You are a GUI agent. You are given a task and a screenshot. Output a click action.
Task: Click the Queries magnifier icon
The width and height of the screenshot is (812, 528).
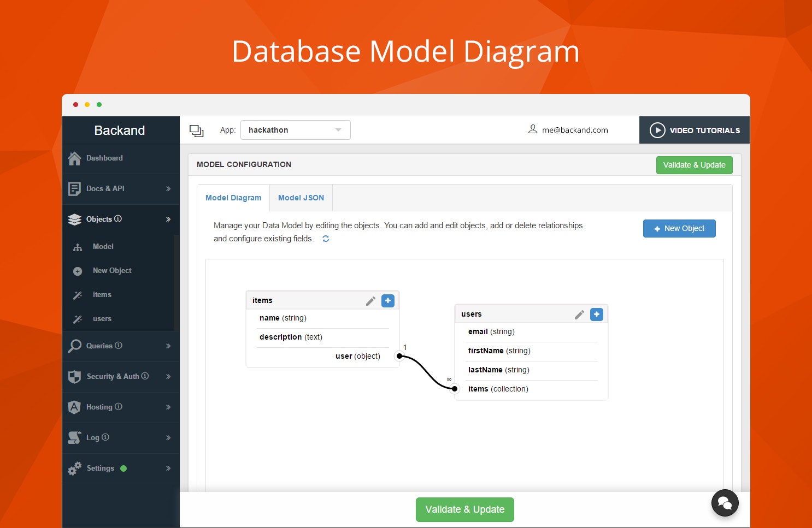[x=75, y=346]
